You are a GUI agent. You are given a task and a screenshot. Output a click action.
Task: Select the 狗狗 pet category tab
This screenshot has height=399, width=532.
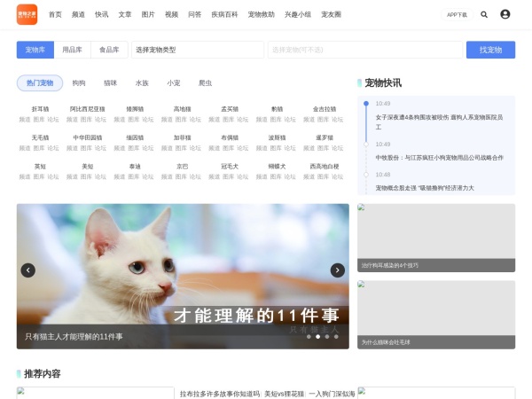[x=79, y=82]
